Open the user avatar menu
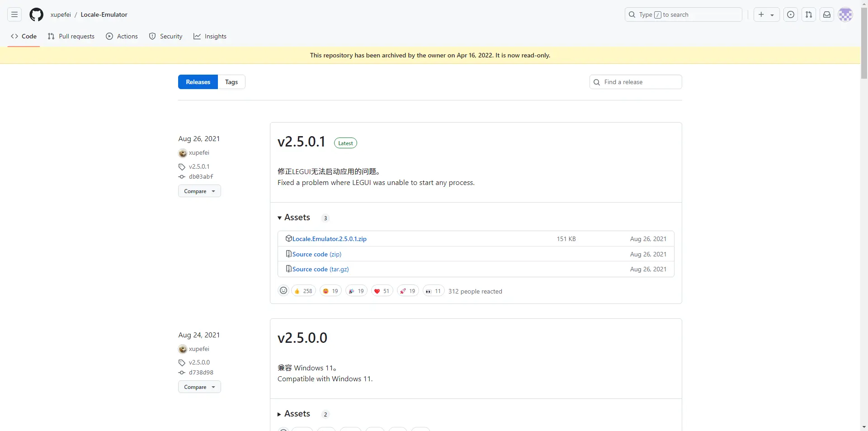Viewport: 868px width, 431px height. click(845, 14)
